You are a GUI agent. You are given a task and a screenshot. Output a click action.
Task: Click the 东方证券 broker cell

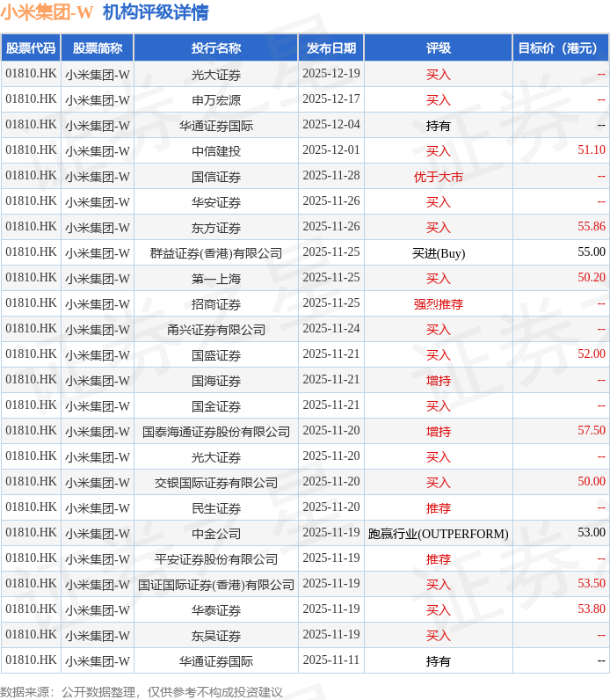(216, 227)
